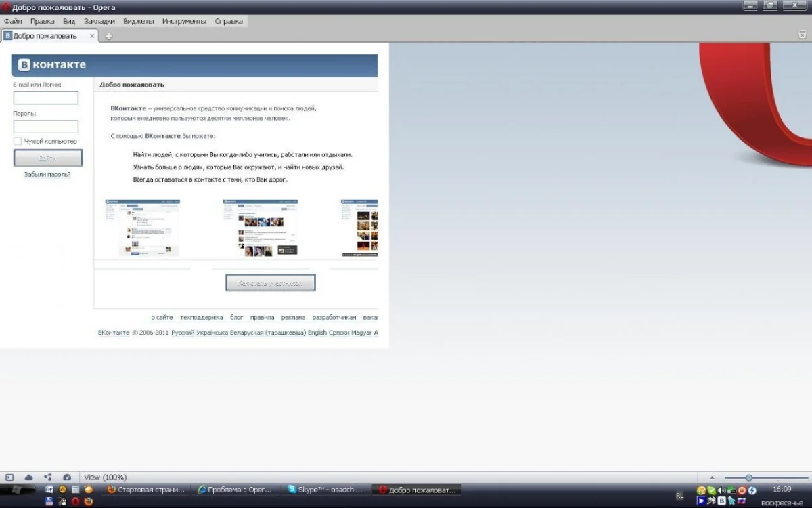Open the first VK profile screenshot thumbnail
The height and width of the screenshot is (508, 812).
click(143, 228)
